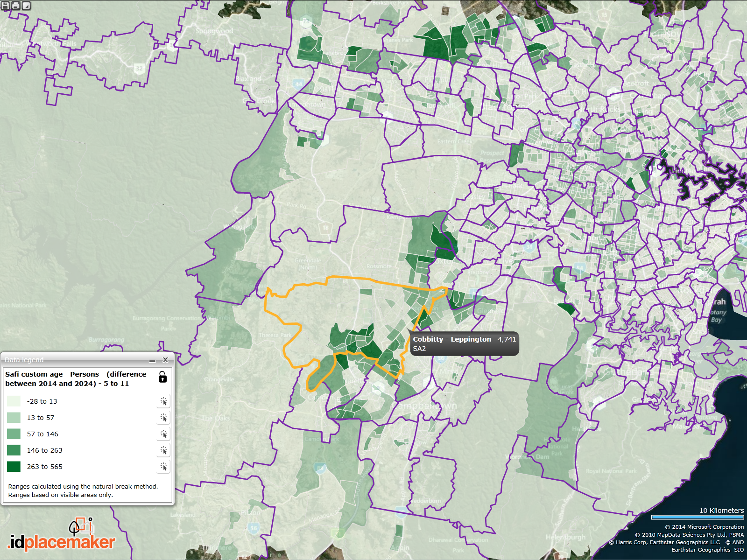Click the Lakesland map label
This screenshot has width=747, height=560.
tap(183, 515)
